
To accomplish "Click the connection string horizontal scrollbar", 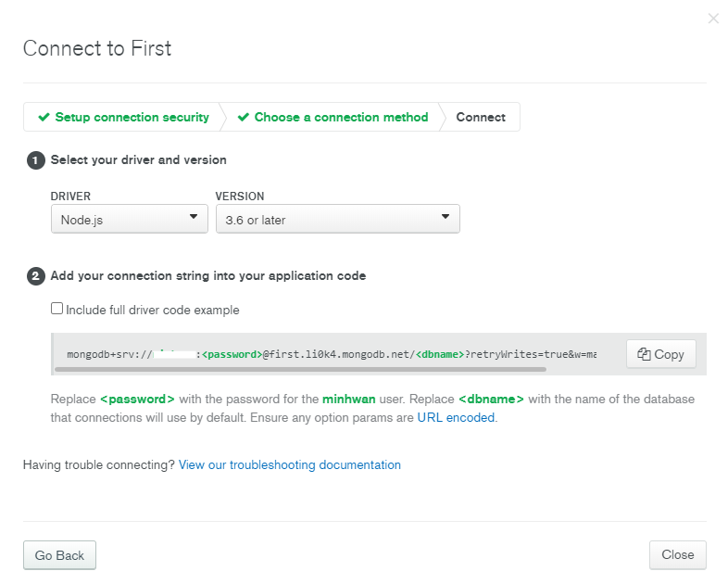I will pos(300,370).
